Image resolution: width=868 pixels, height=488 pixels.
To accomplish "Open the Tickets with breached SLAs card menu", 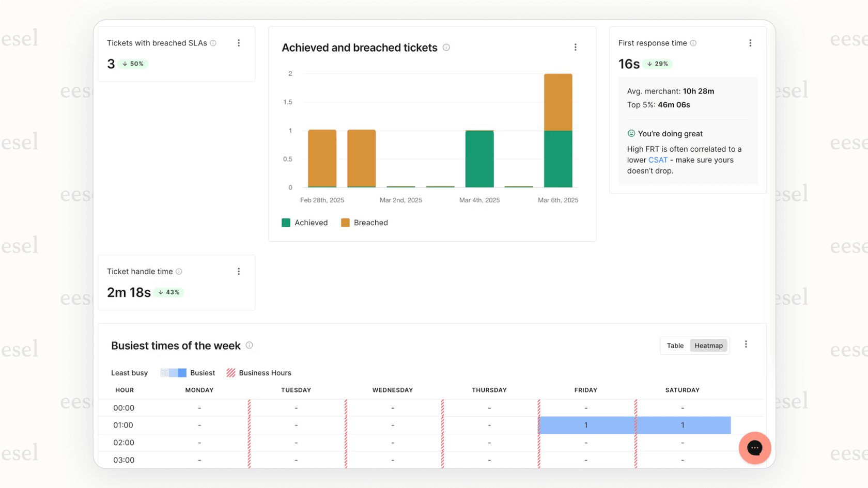I will (x=239, y=43).
